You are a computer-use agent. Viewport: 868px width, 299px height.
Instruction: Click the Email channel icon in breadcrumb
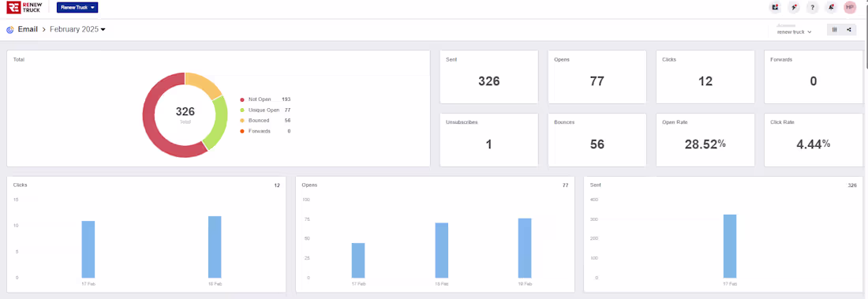[10, 30]
